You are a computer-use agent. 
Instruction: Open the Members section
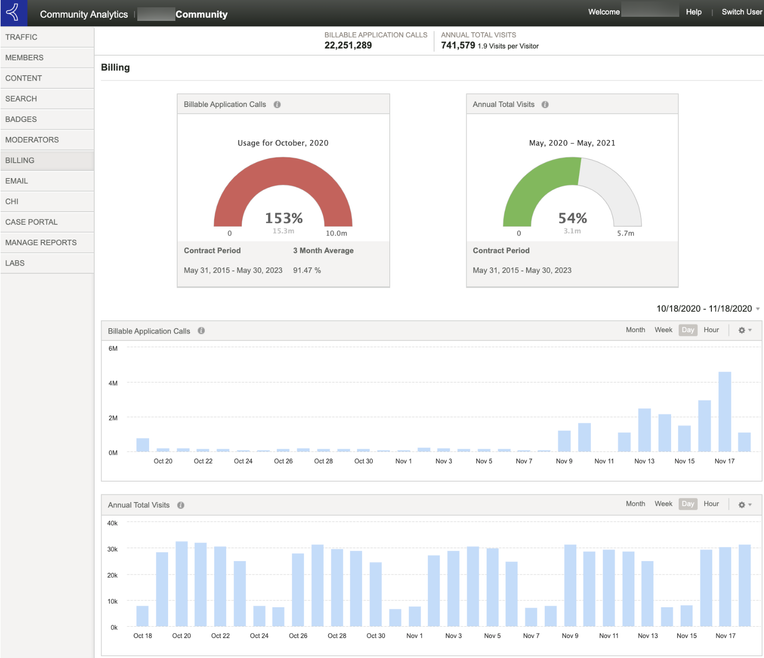coord(47,58)
